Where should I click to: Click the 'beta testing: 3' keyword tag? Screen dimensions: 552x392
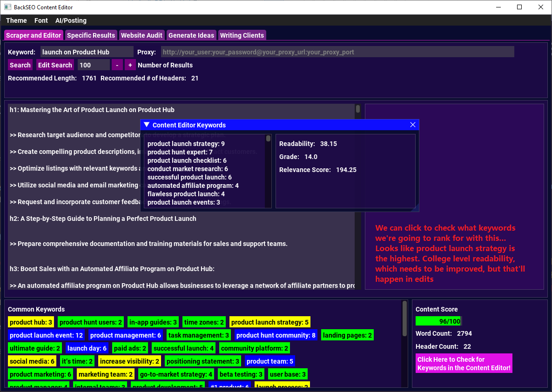tap(241, 374)
